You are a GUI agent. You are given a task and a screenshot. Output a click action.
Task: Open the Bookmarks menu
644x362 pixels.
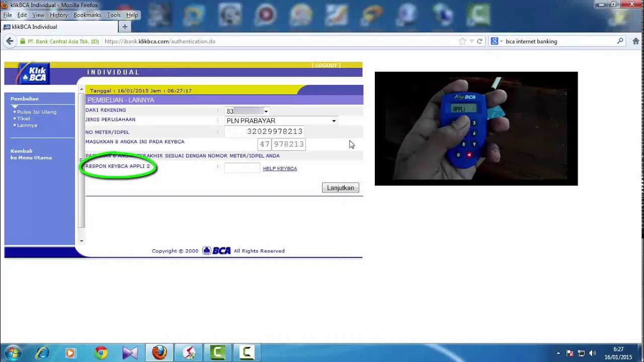tap(88, 15)
